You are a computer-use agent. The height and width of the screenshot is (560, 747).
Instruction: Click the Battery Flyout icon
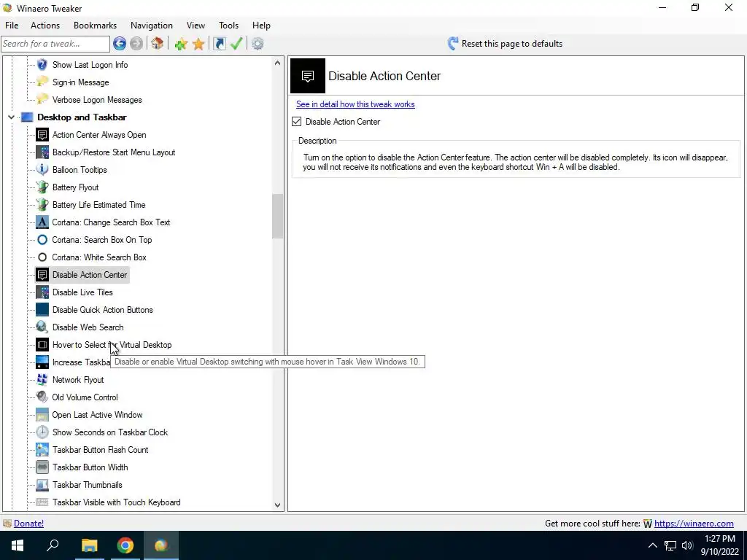click(42, 187)
